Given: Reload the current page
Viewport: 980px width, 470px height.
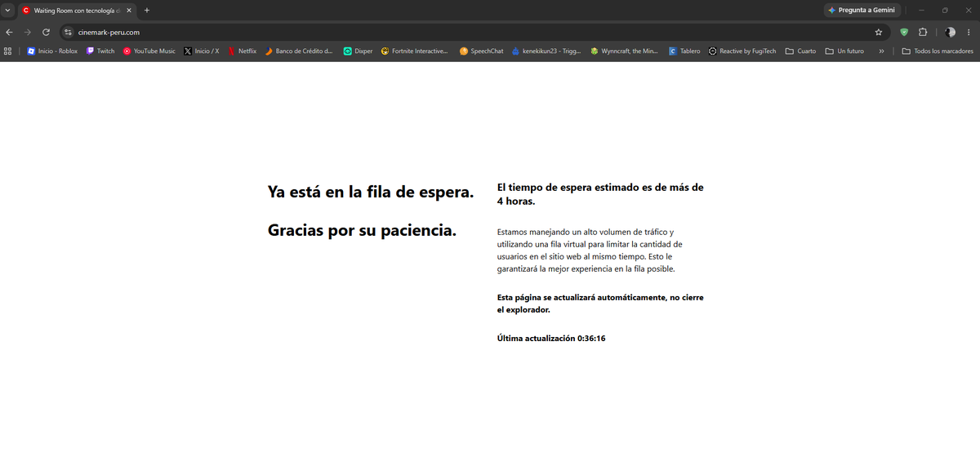Looking at the screenshot, I should [x=46, y=32].
